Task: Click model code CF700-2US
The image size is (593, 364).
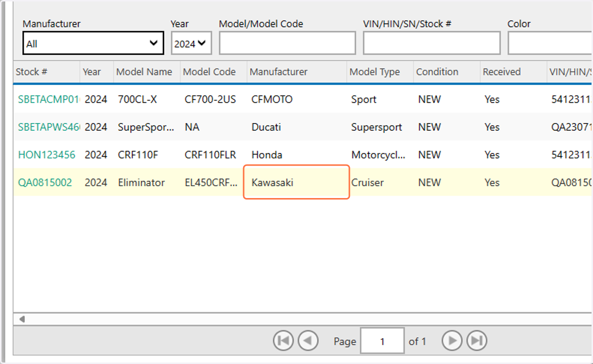Action: (x=210, y=99)
